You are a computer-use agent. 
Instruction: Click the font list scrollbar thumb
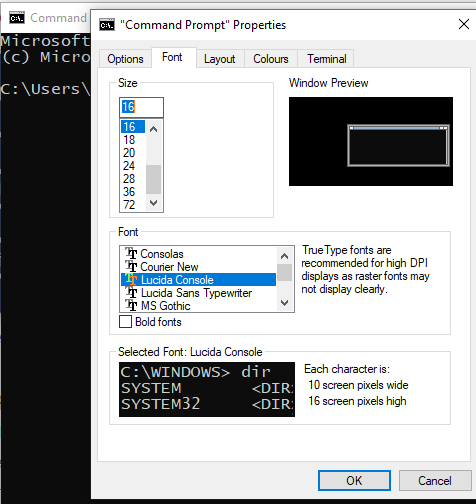point(284,272)
